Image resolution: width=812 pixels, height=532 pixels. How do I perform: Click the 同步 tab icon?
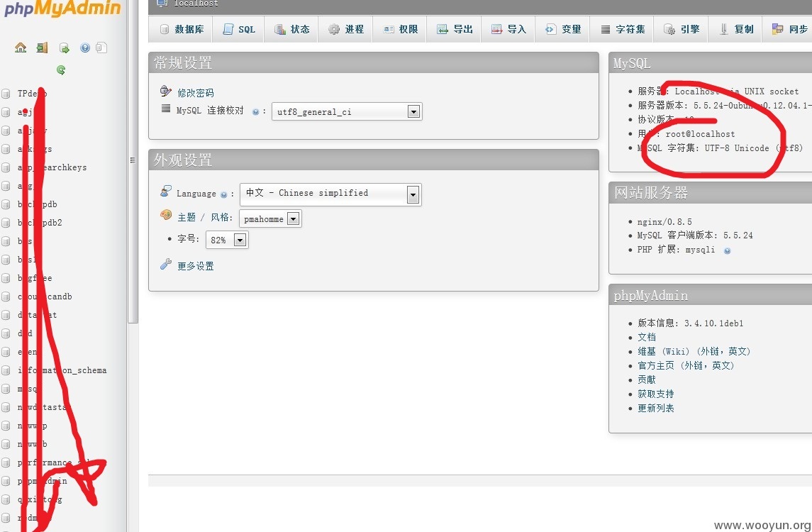tap(777, 29)
